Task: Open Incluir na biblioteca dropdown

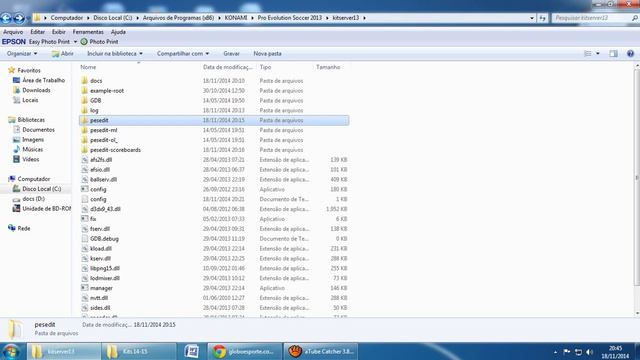Action: point(115,53)
